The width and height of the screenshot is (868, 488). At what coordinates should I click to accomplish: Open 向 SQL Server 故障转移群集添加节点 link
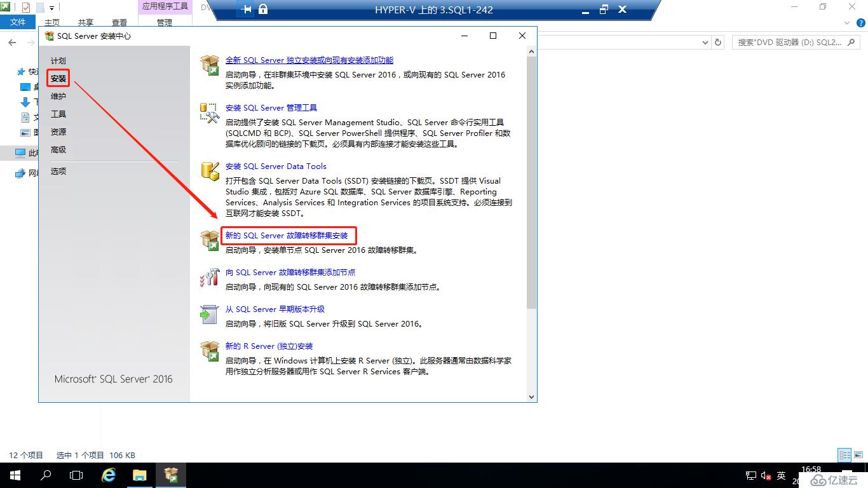coord(290,273)
